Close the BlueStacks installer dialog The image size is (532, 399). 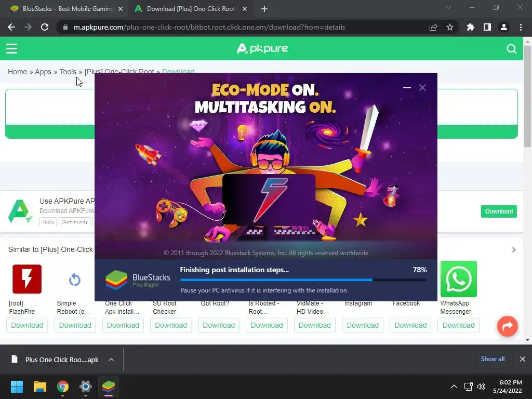tap(422, 87)
